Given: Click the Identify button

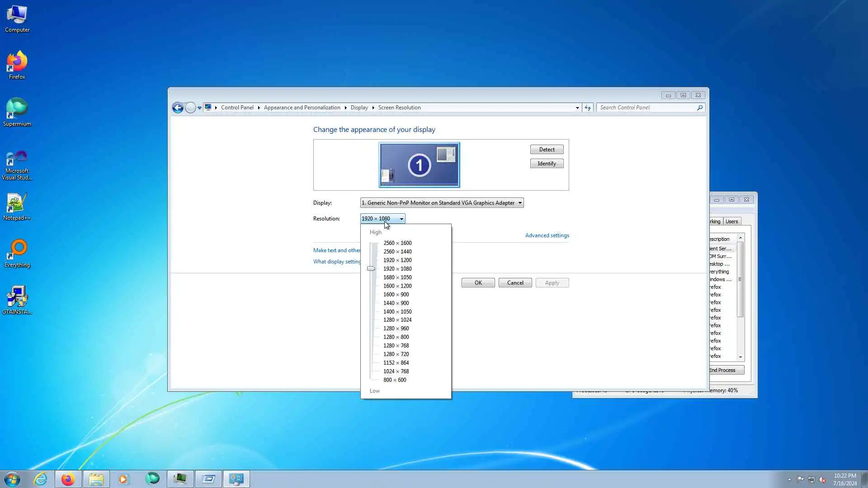Looking at the screenshot, I should coord(547,164).
